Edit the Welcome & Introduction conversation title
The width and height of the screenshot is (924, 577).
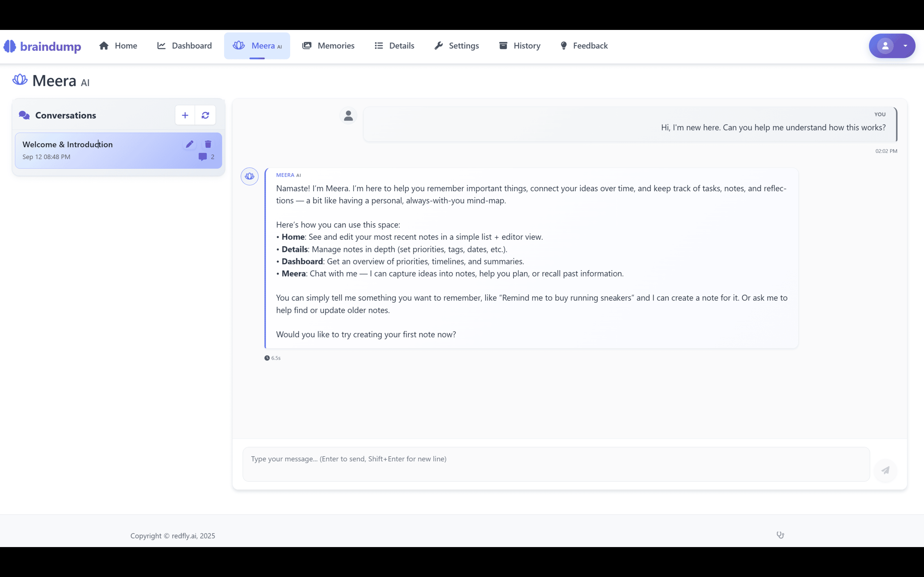pyautogui.click(x=189, y=144)
